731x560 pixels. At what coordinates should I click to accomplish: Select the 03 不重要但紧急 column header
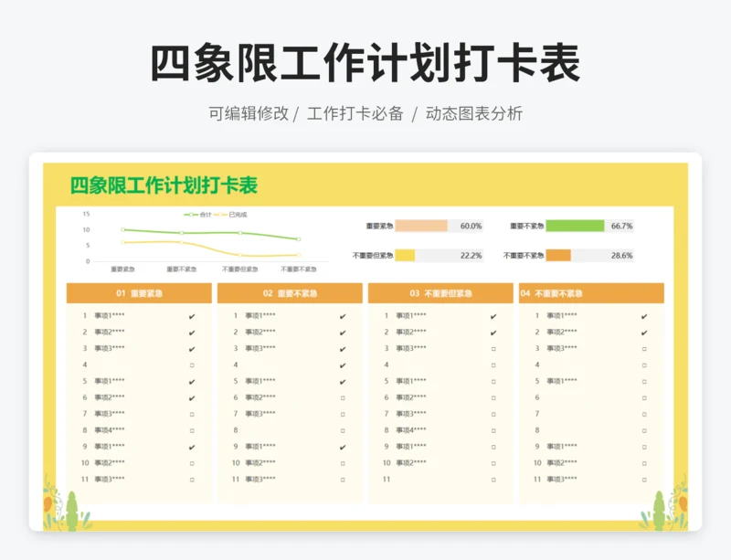click(x=441, y=293)
